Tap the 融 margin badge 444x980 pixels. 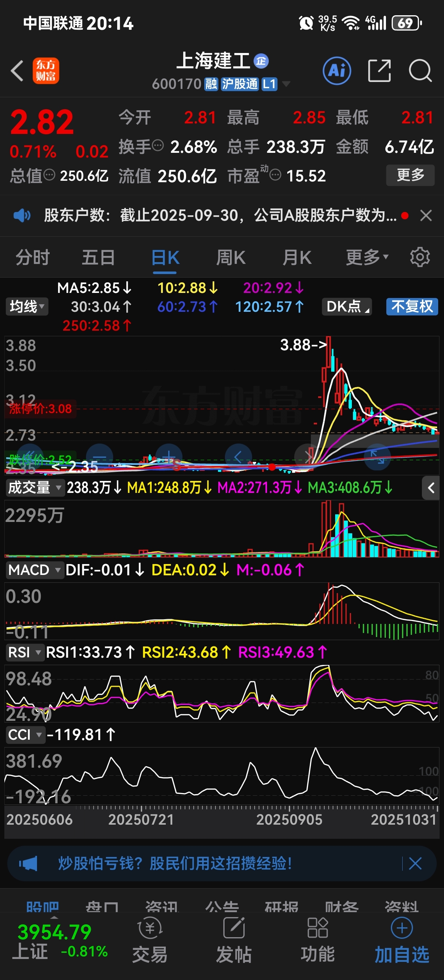click(x=211, y=84)
